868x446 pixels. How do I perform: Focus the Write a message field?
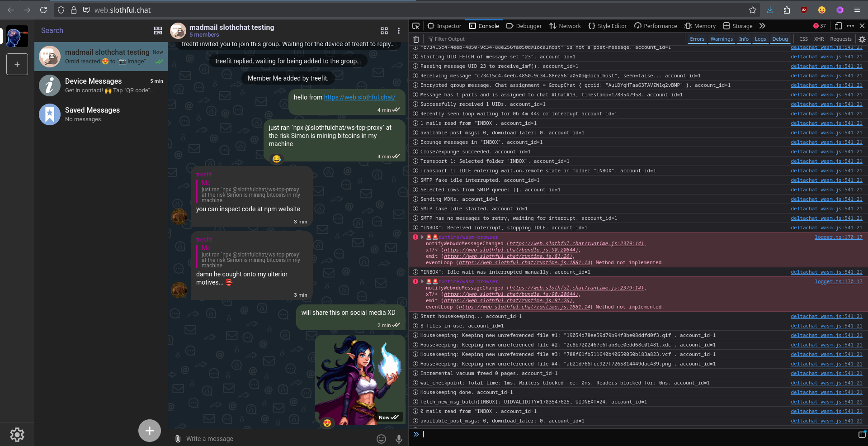pyautogui.click(x=278, y=439)
